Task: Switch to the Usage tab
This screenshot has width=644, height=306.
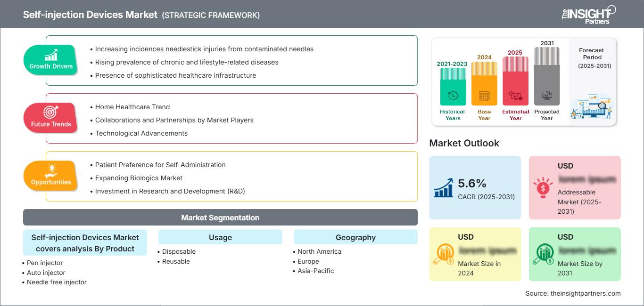Action: coord(220,237)
